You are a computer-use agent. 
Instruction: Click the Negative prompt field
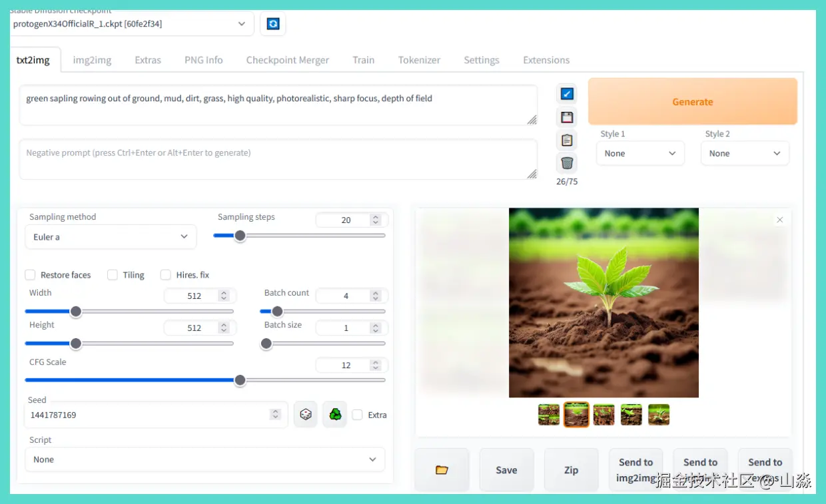point(278,159)
